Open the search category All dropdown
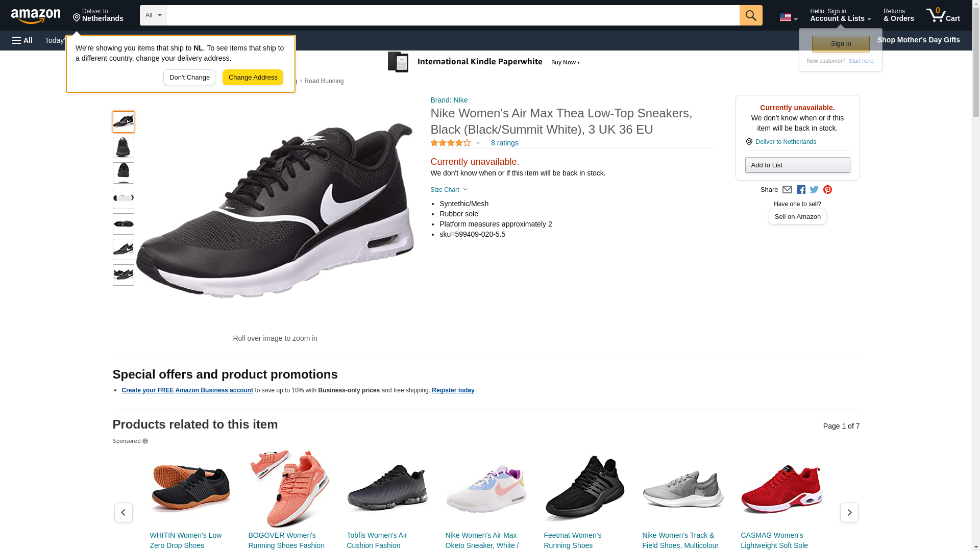 coord(153,15)
